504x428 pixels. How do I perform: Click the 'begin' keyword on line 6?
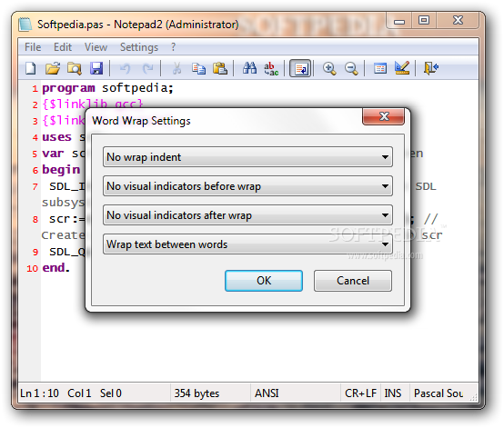[61, 170]
